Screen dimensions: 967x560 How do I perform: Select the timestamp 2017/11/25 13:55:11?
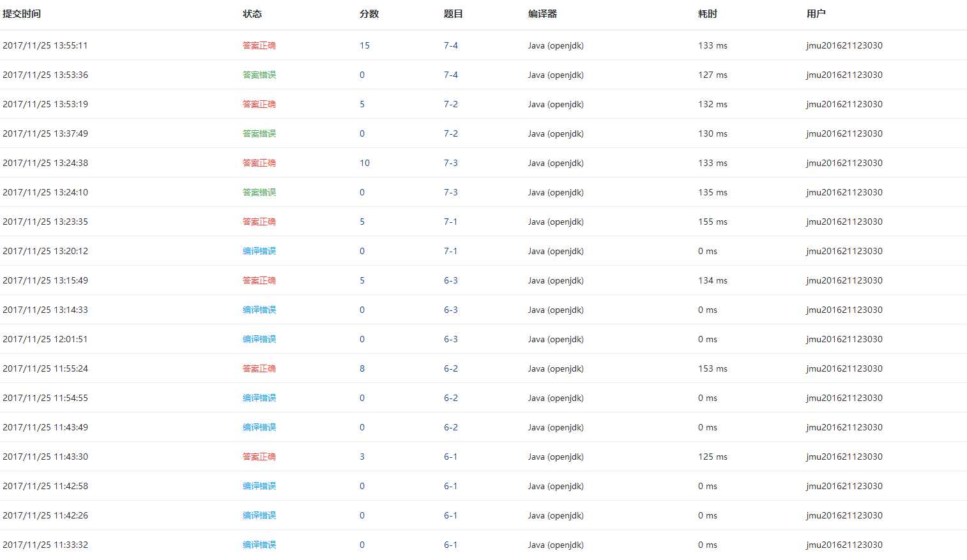click(x=45, y=45)
